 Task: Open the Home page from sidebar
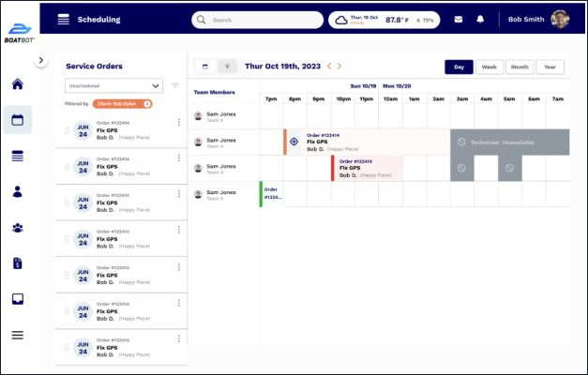point(18,84)
